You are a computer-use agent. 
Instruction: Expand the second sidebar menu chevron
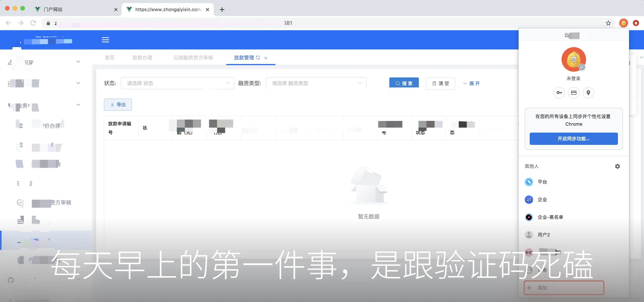coord(78,83)
